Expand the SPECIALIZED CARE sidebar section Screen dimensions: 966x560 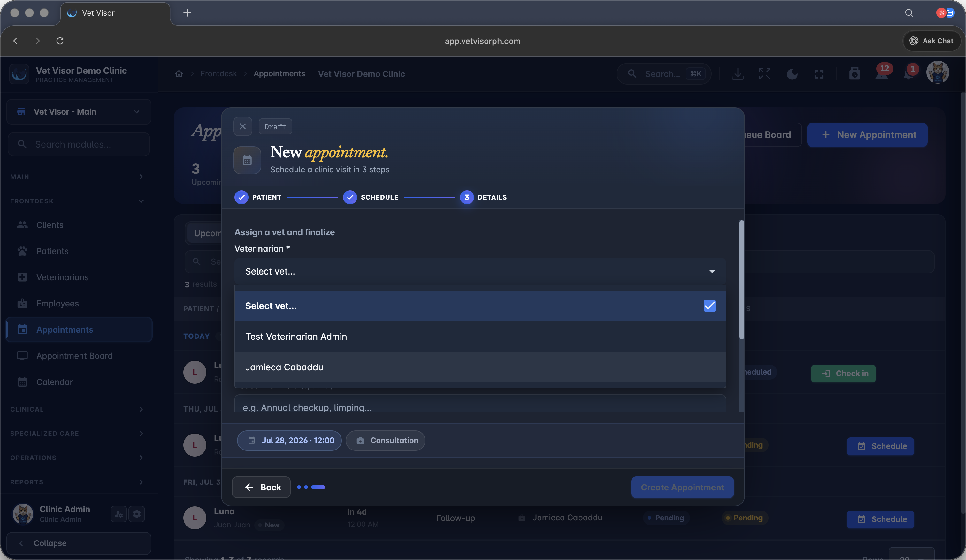pos(77,433)
